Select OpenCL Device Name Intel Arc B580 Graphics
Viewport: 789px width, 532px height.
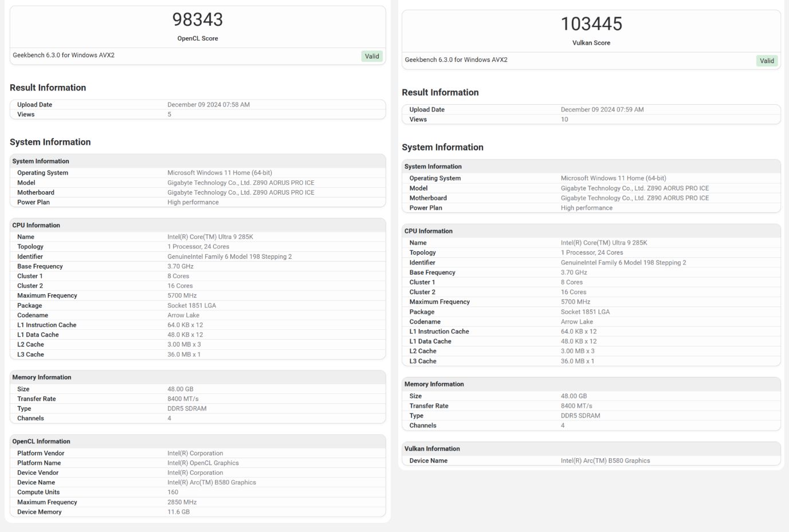(x=211, y=482)
